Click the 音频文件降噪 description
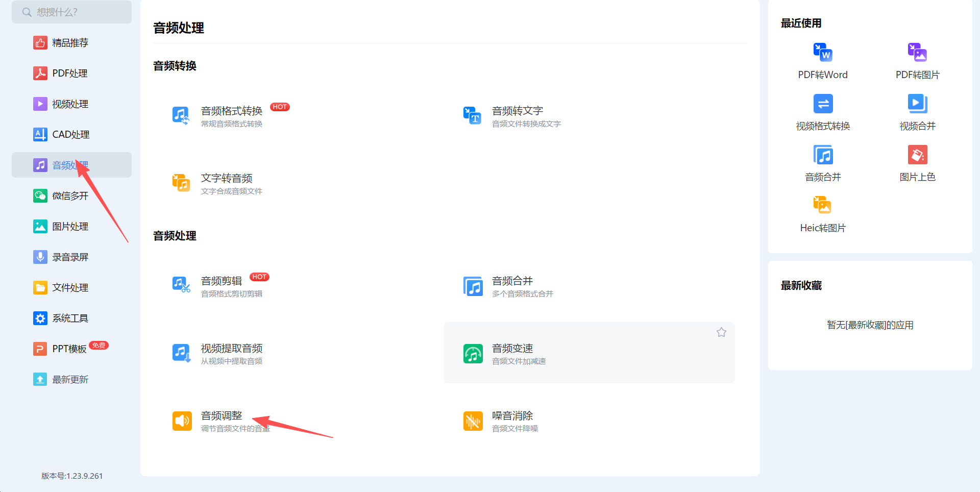This screenshot has width=980, height=492. (x=515, y=429)
